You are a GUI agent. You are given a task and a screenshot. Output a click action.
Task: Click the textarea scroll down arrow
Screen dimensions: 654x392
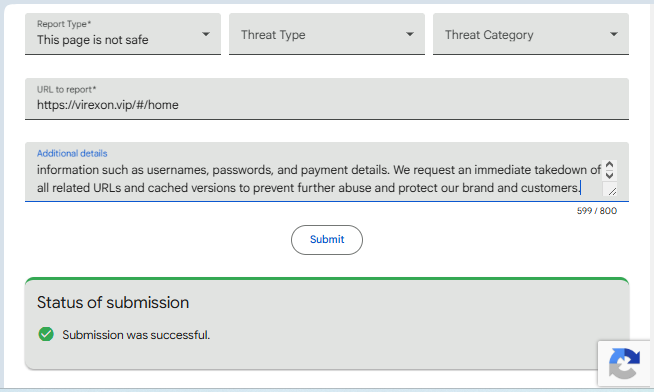609,175
